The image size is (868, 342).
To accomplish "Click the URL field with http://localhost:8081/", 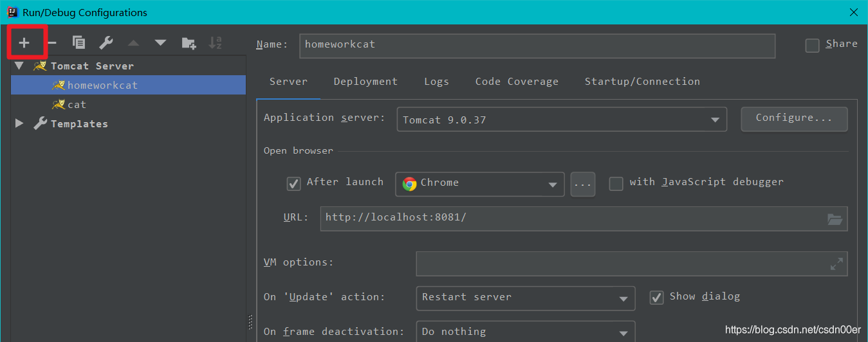I will pyautogui.click(x=584, y=219).
